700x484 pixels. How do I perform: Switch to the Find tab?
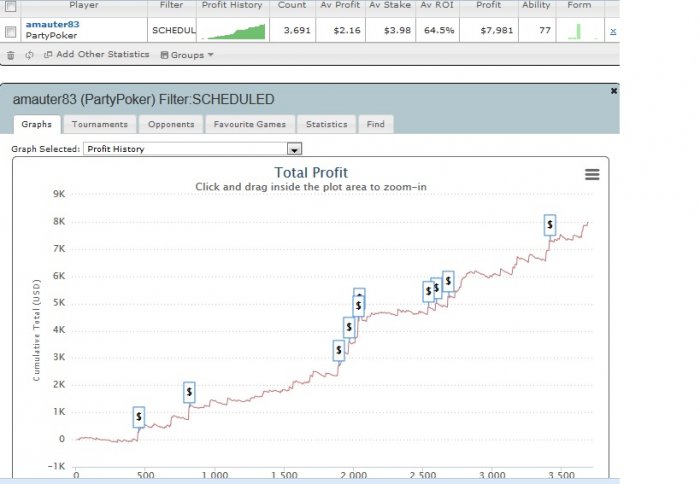click(376, 124)
